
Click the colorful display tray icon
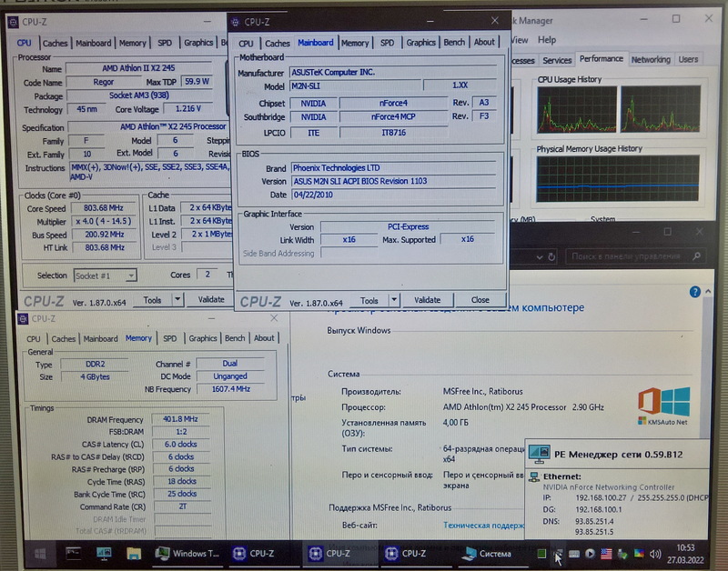(x=639, y=554)
